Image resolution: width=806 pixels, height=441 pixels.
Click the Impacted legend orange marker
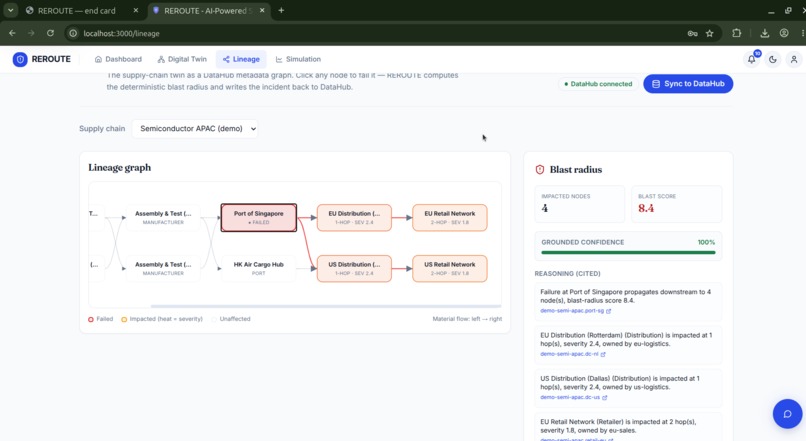(x=124, y=319)
